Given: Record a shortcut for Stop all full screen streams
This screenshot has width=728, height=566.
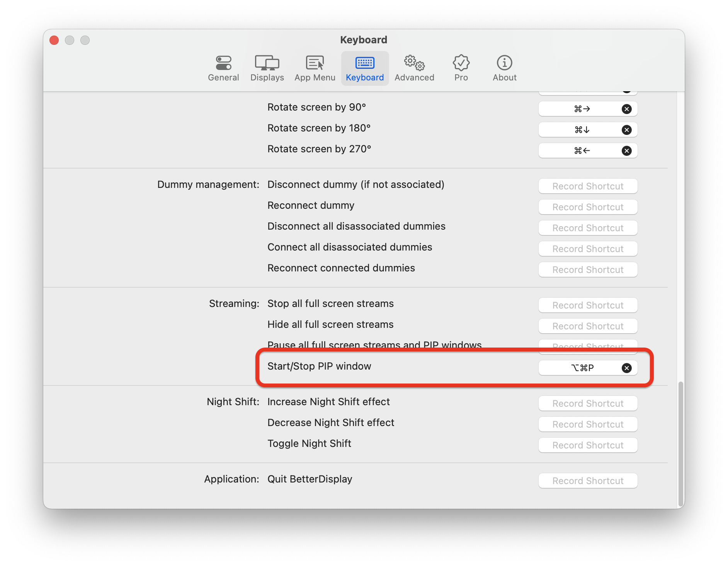Looking at the screenshot, I should tap(587, 305).
